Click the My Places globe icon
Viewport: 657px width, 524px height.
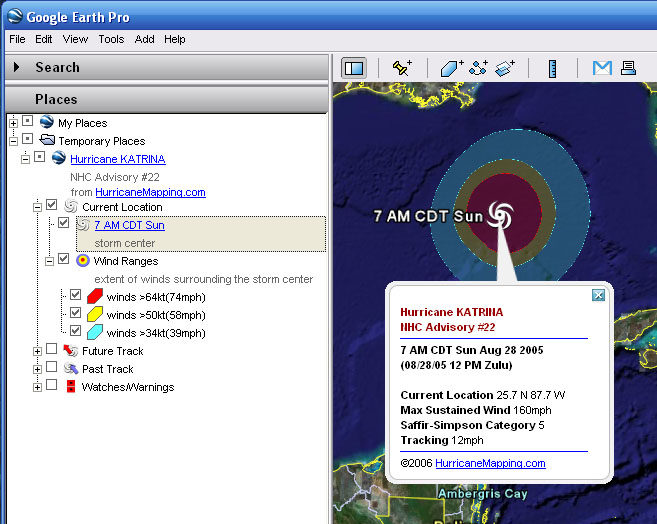(x=47, y=122)
